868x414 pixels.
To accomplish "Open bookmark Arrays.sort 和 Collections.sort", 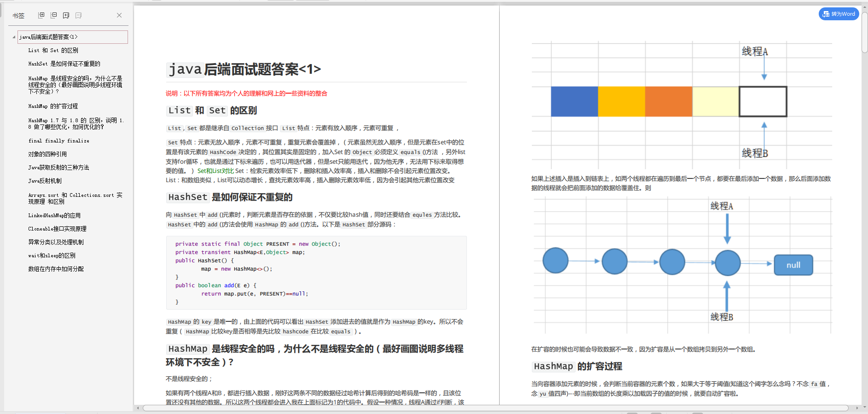I will coord(75,198).
